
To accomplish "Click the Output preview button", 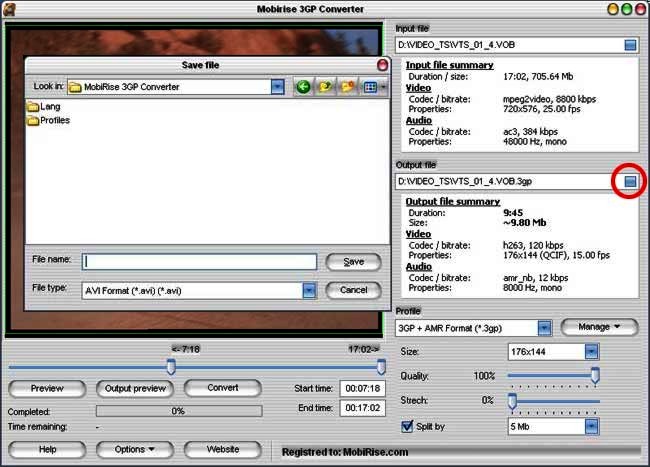I will (135, 389).
